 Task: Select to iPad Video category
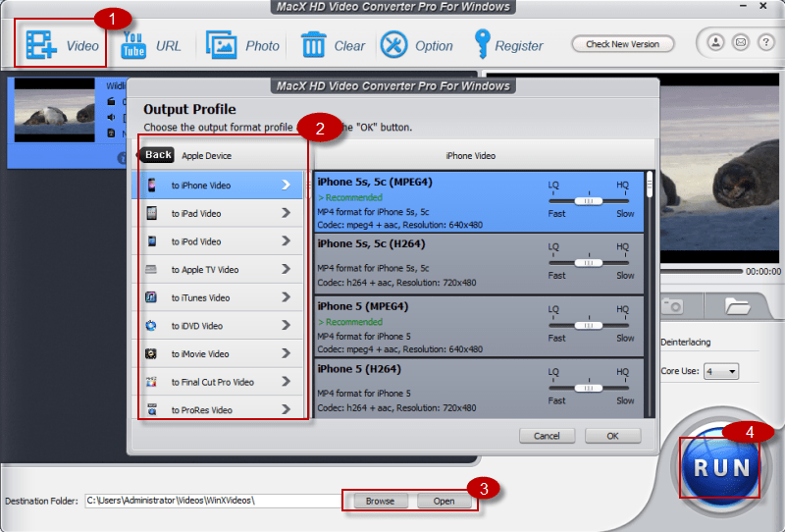point(217,213)
